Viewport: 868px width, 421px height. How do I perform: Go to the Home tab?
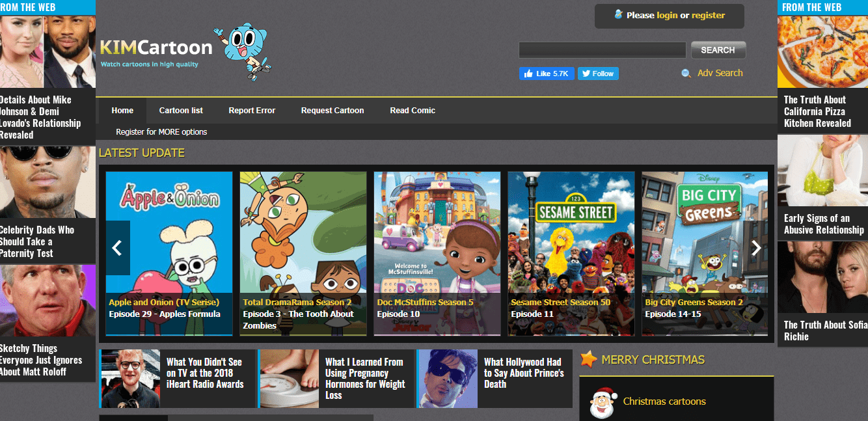pyautogui.click(x=122, y=110)
